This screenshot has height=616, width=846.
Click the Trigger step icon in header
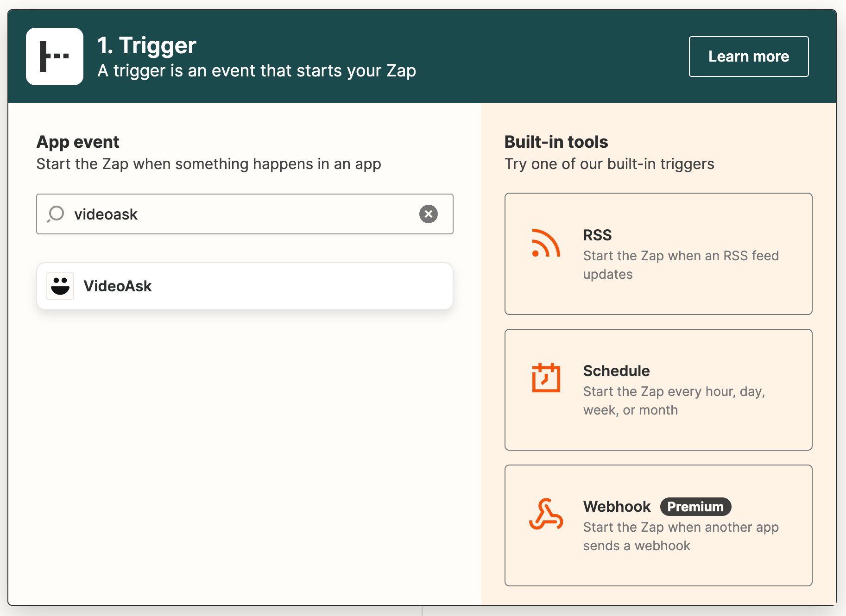(x=55, y=57)
